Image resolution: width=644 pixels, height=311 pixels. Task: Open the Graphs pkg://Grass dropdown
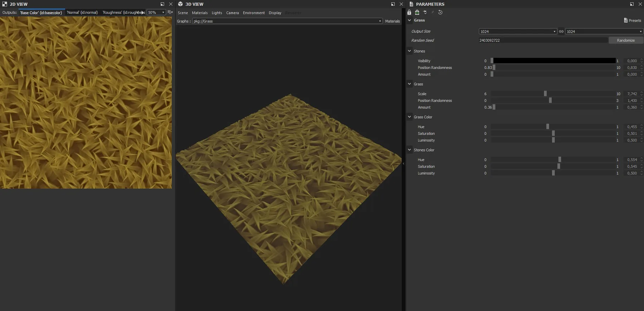287,21
